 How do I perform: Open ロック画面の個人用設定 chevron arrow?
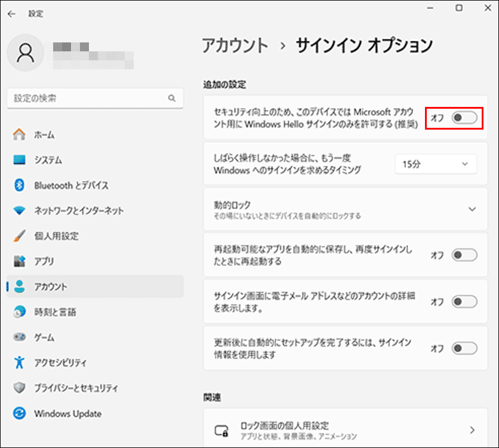click(x=472, y=430)
